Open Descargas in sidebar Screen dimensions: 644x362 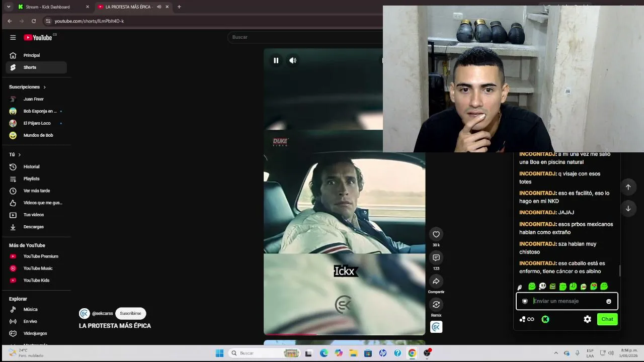tap(36, 227)
